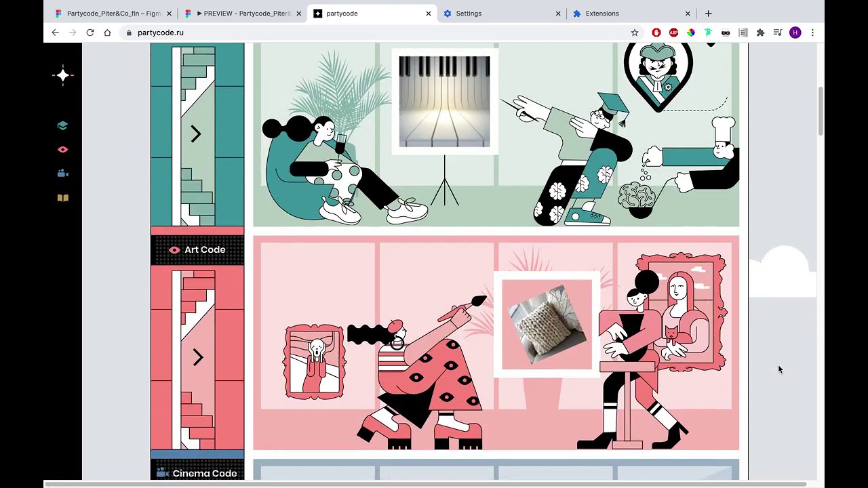Open the yellow book sidebar icon
This screenshot has width=868, height=488.
coord(62,198)
